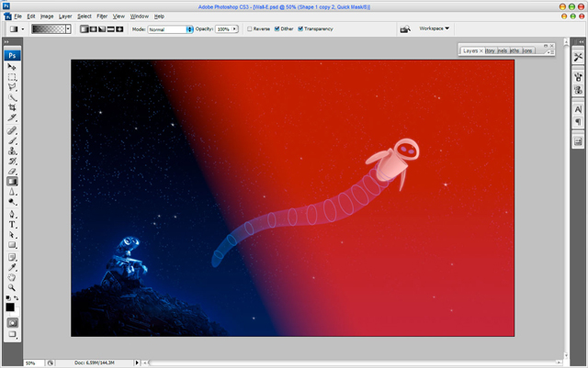
Task: Select the Slice tool
Action: (12, 118)
